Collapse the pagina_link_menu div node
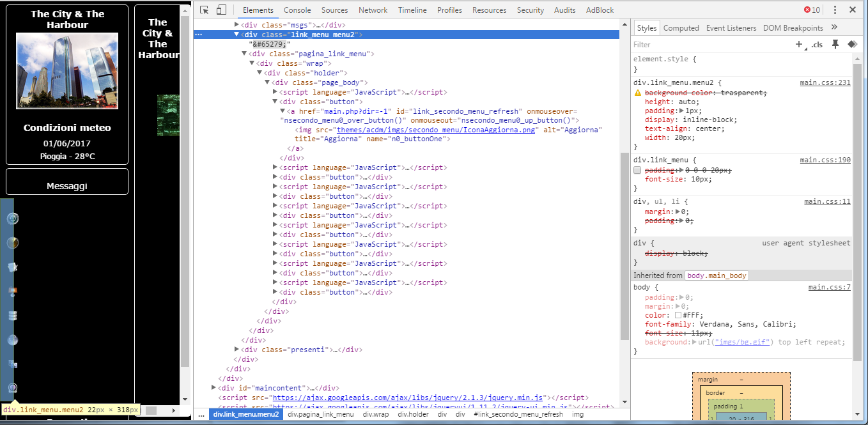868x425 pixels. (245, 54)
